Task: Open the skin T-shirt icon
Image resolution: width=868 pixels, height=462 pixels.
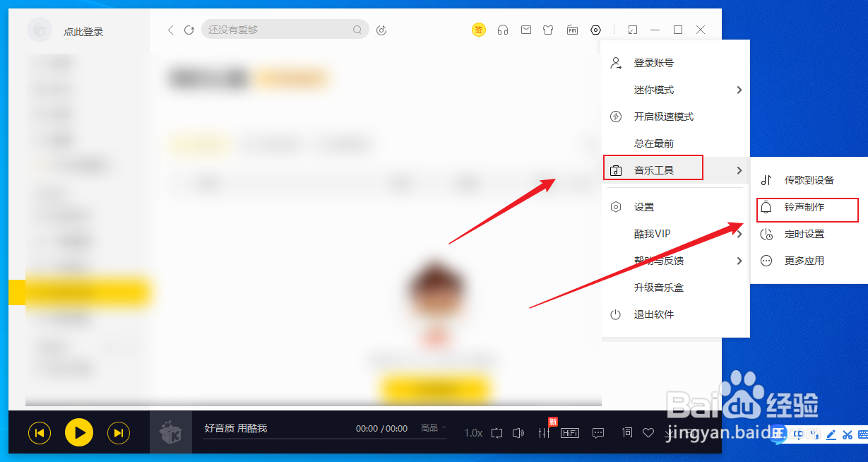Action: point(548,30)
